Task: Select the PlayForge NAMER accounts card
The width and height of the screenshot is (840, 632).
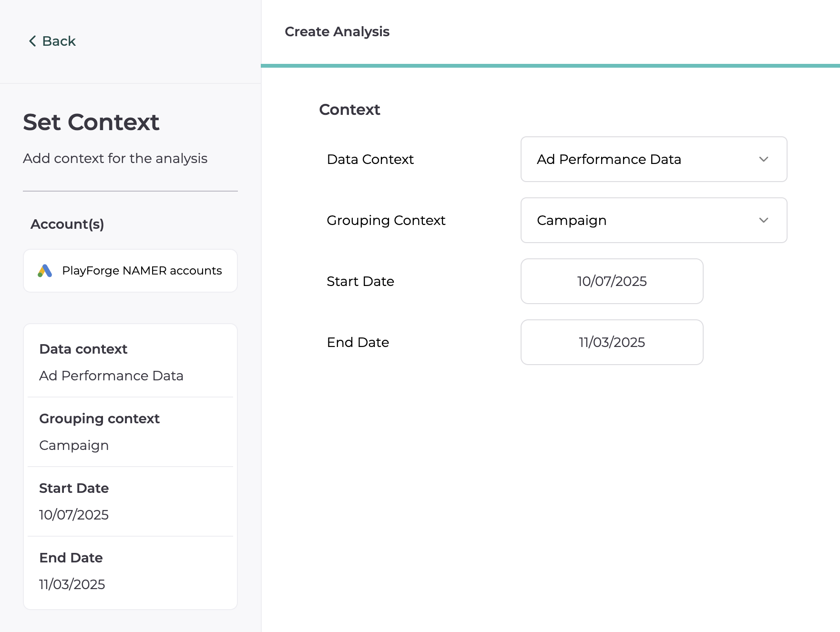Action: [130, 271]
